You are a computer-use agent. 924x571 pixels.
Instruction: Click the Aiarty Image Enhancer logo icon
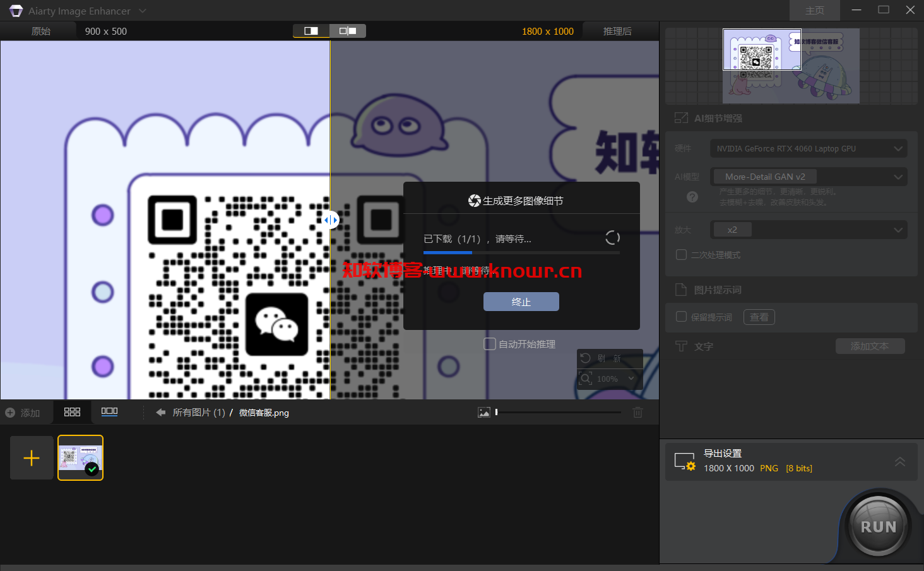tap(16, 11)
